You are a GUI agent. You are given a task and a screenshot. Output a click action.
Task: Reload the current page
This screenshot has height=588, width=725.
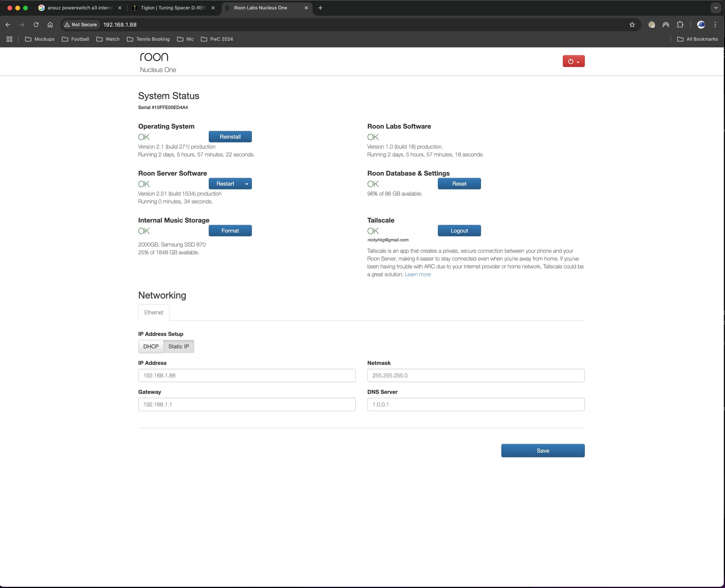pyautogui.click(x=36, y=25)
